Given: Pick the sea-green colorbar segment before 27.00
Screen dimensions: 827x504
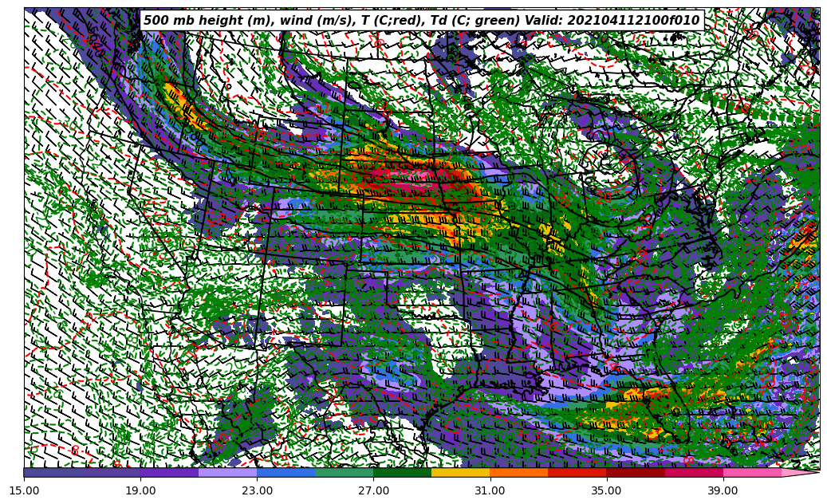Looking at the screenshot, I should 344,472.
